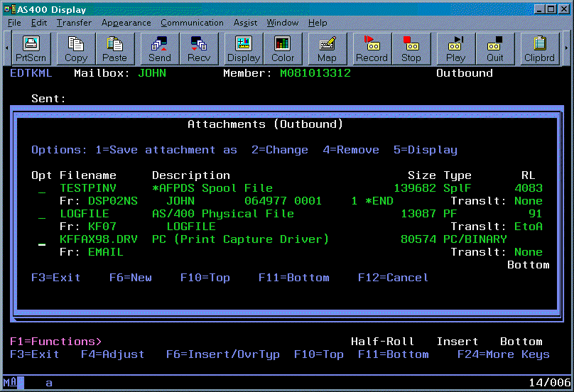Click the 5=Display option text
Image resolution: width=574 pixels, height=392 pixels.
tap(426, 150)
